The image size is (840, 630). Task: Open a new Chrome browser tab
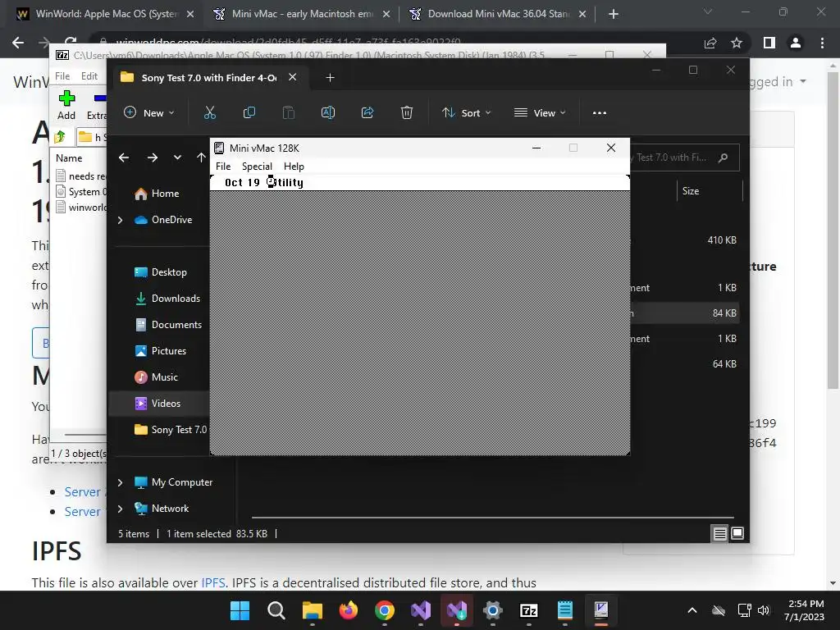[614, 15]
